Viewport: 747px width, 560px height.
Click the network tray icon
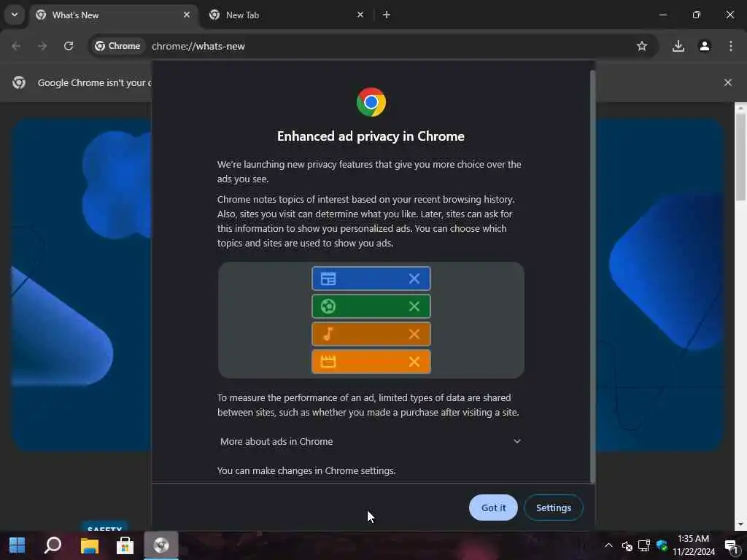click(644, 545)
